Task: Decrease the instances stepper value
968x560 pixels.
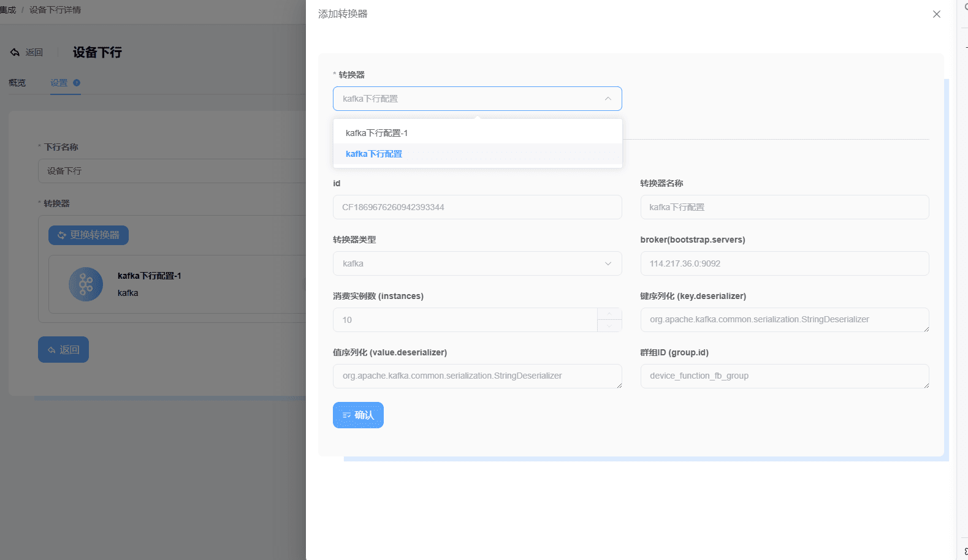Action: click(609, 326)
